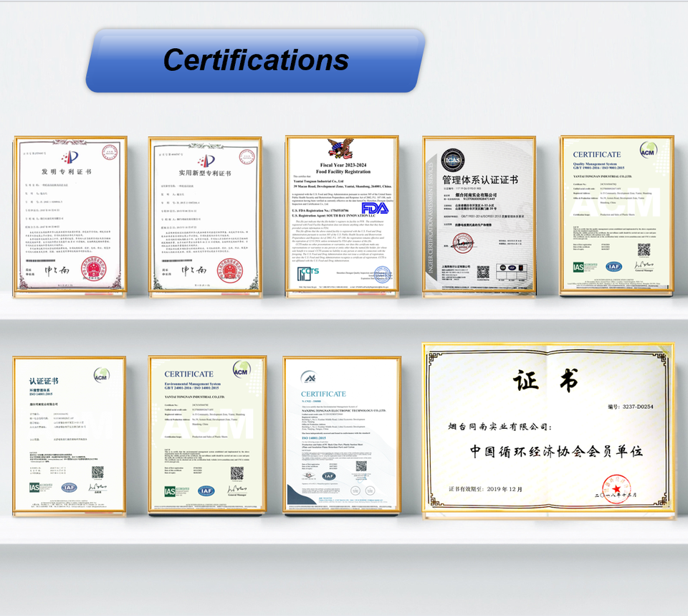Click "Fiscal Year 2023-2024" text
The width and height of the screenshot is (688, 616).
pyautogui.click(x=343, y=165)
